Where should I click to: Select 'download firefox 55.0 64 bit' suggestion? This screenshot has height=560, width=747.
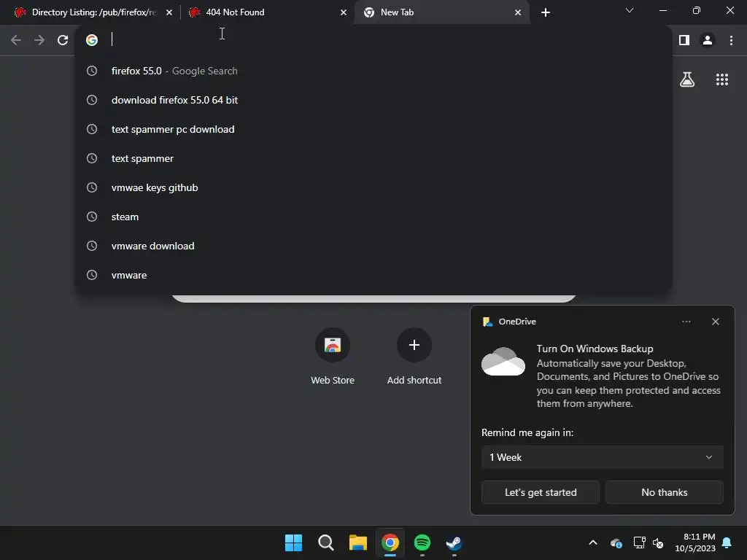(x=373, y=100)
